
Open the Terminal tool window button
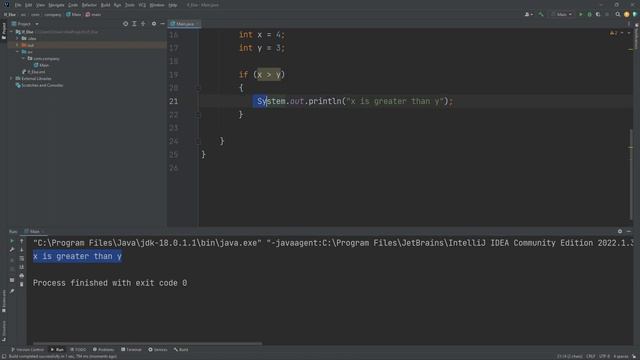coord(131,349)
